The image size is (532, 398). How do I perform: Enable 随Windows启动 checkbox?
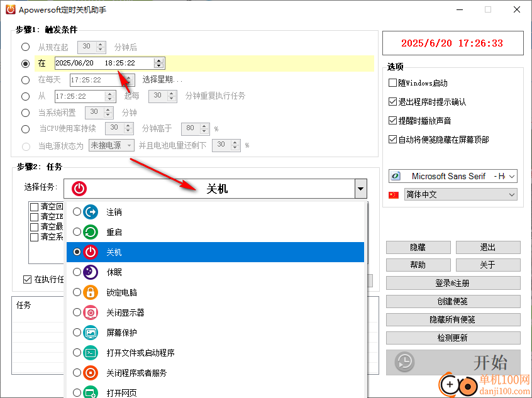[392, 83]
